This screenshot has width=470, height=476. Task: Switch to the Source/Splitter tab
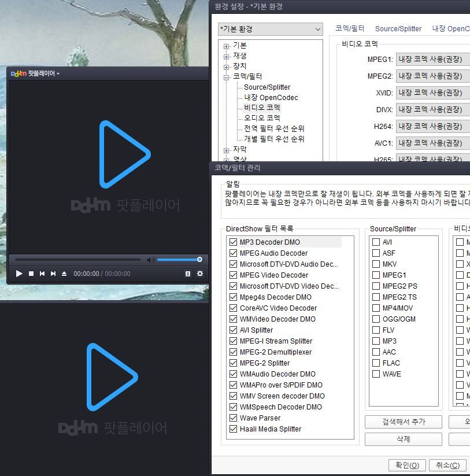398,28
